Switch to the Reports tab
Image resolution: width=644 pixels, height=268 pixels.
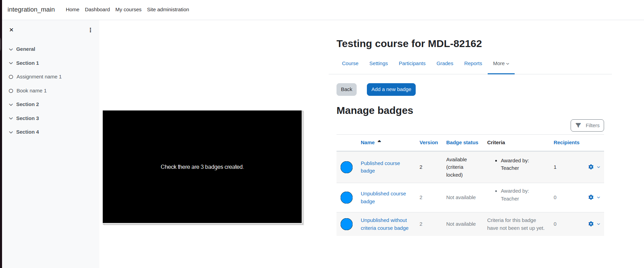[x=473, y=63]
